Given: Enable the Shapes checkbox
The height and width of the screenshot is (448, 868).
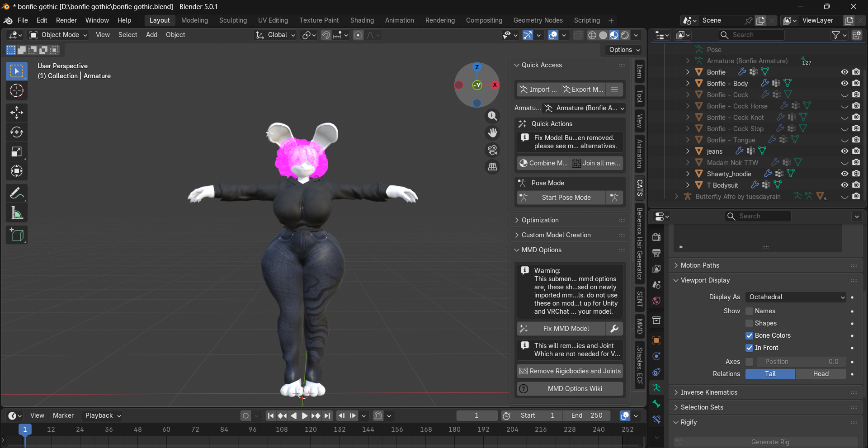Looking at the screenshot, I should (x=749, y=323).
